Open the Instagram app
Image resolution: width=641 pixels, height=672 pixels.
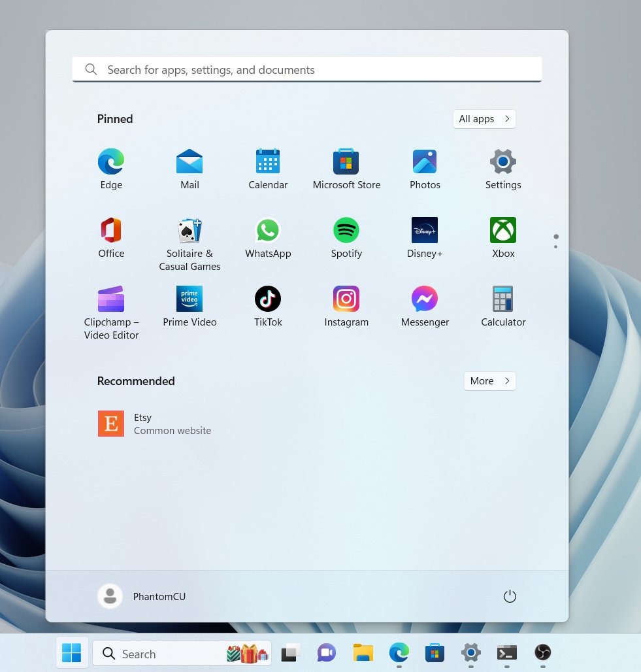coord(346,306)
